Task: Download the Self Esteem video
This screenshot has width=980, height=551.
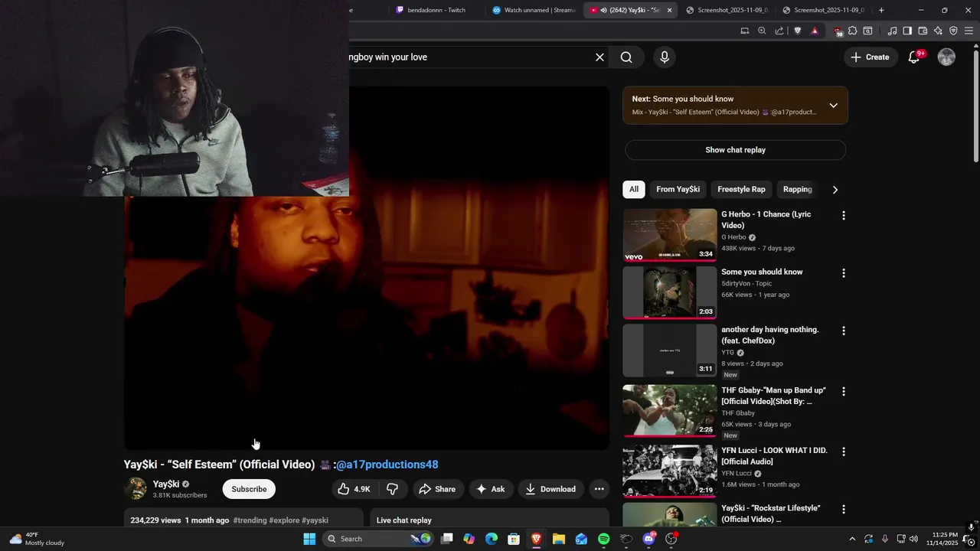Action: (550, 489)
